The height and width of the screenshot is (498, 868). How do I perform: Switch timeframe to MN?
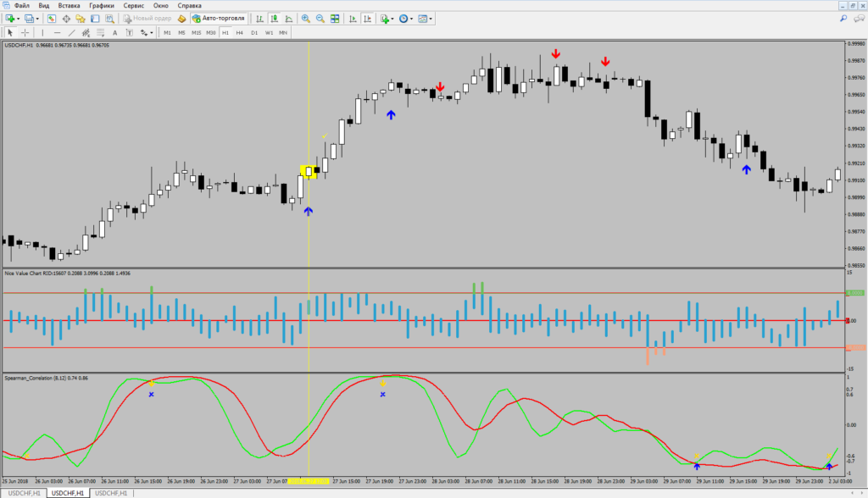click(x=283, y=33)
